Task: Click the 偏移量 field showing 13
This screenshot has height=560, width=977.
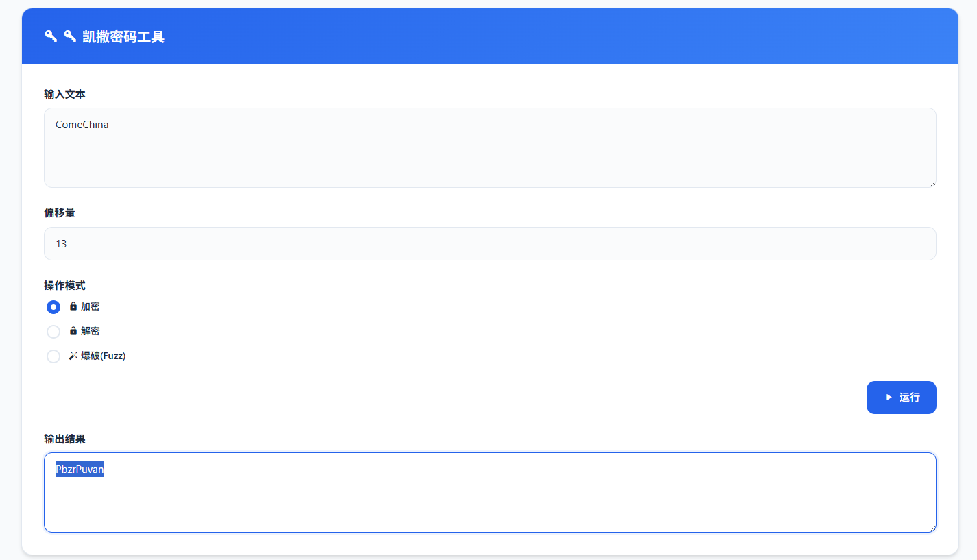Action: click(490, 243)
